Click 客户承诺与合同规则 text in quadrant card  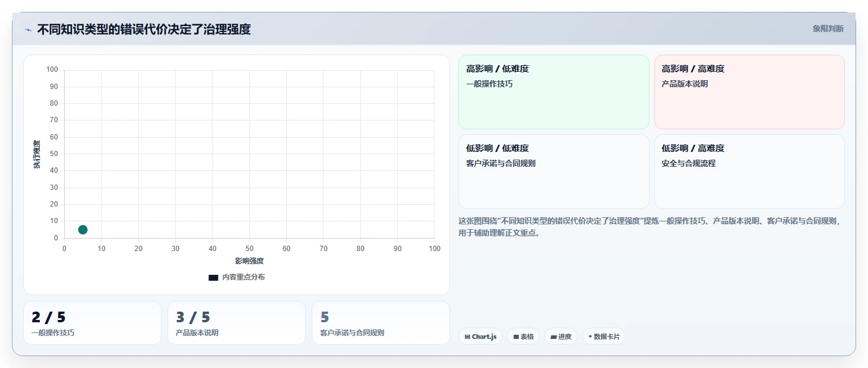(501, 163)
